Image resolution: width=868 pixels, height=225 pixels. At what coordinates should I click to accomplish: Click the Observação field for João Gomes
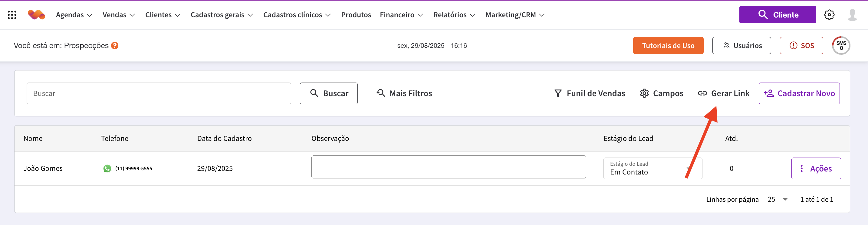pos(448,167)
